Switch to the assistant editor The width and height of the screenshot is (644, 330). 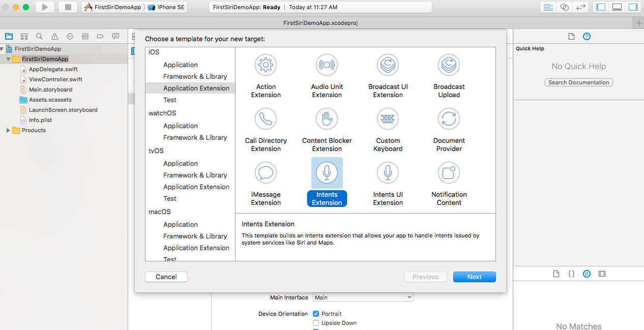tap(564, 7)
